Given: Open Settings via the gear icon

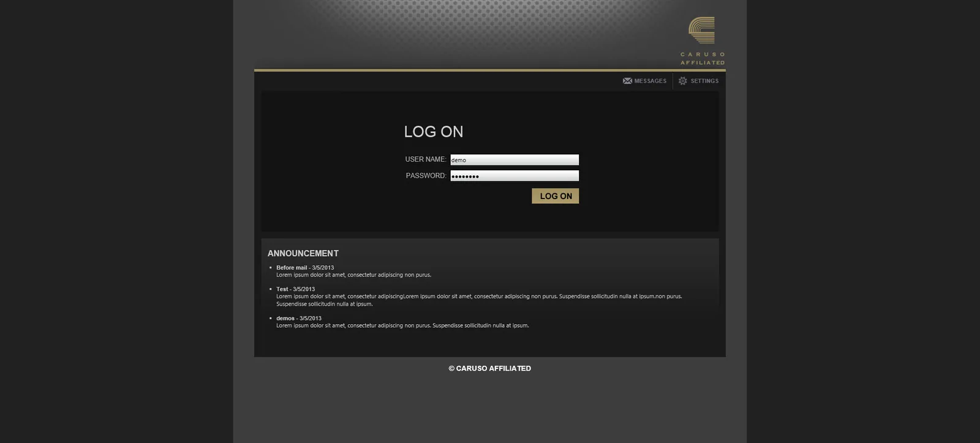Looking at the screenshot, I should pos(682,81).
